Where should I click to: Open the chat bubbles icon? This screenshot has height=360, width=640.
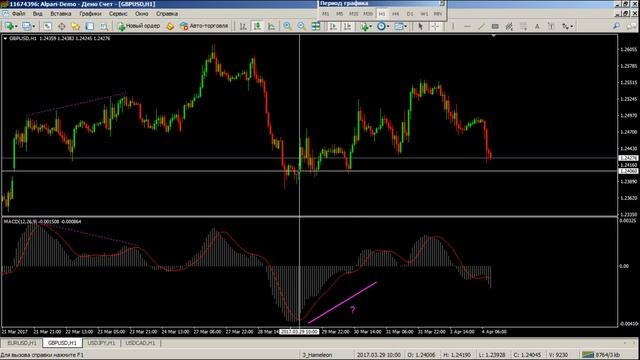(x=631, y=26)
